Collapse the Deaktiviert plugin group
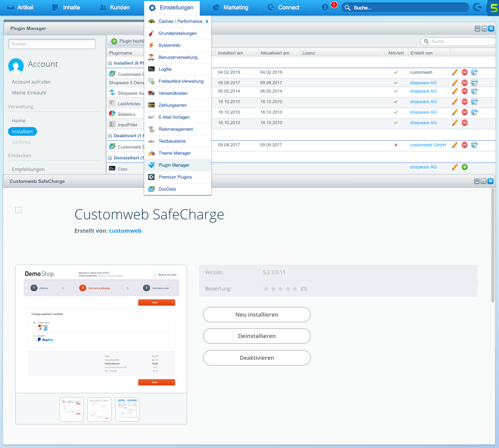The image size is (499, 448). (x=110, y=136)
